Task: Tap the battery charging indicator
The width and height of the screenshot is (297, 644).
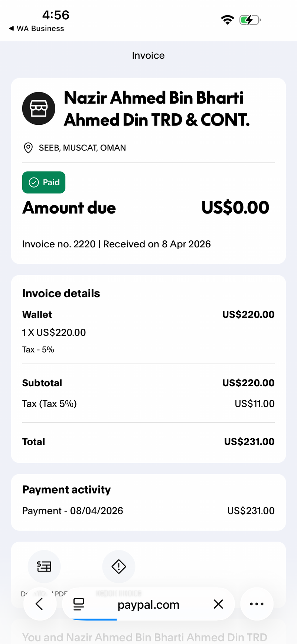Action: click(250, 20)
